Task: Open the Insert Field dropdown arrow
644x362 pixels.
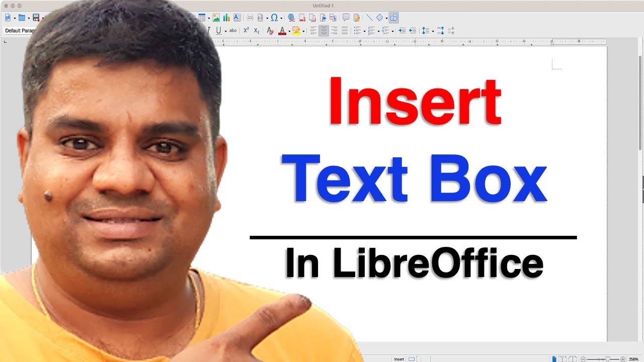Action: pyautogui.click(x=267, y=18)
